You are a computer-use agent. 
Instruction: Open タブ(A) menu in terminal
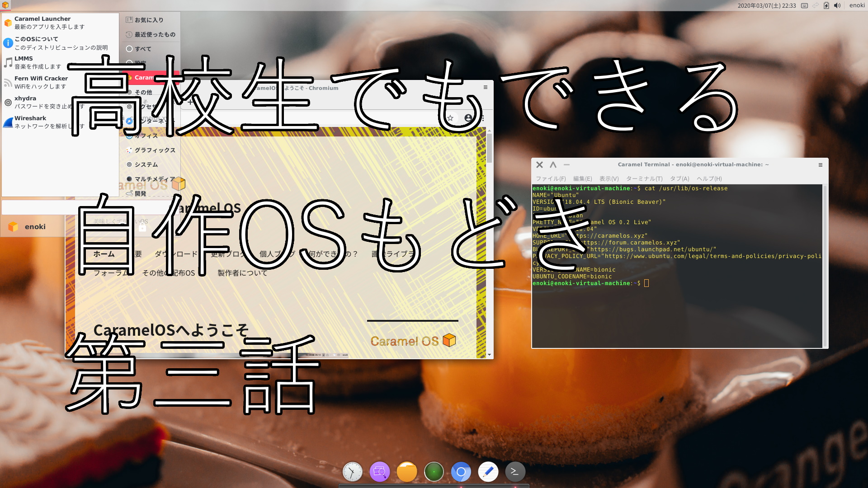679,178
